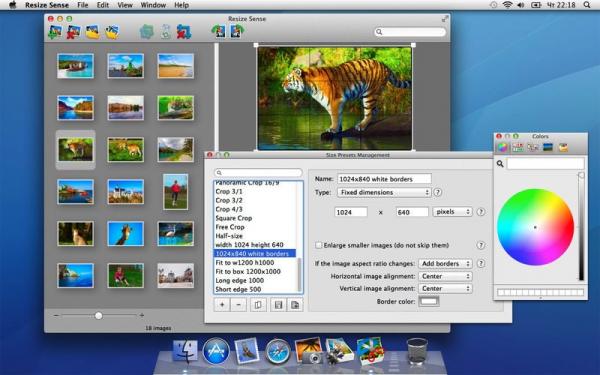Viewport: 600px width, 375px height.
Task: Open the crayons tab in Colors window
Action: 563,147
